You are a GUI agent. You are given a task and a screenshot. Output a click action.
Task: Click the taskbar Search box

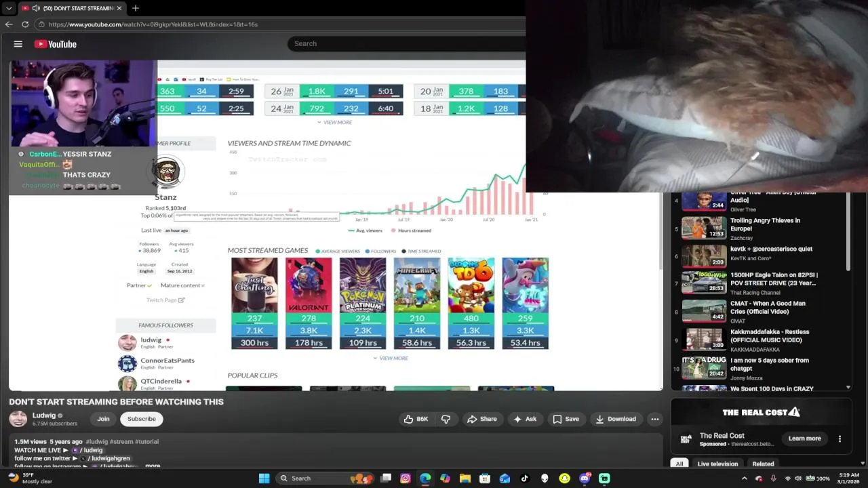[325, 479]
